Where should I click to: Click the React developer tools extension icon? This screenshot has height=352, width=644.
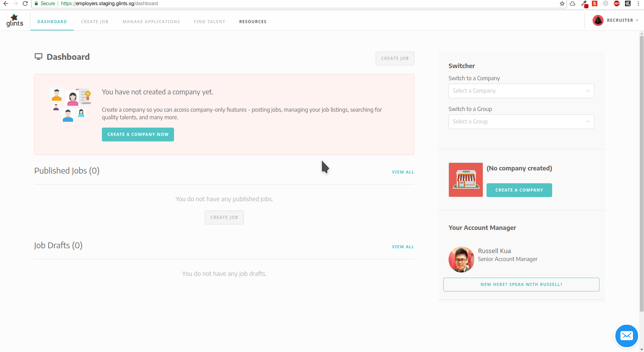tap(628, 3)
